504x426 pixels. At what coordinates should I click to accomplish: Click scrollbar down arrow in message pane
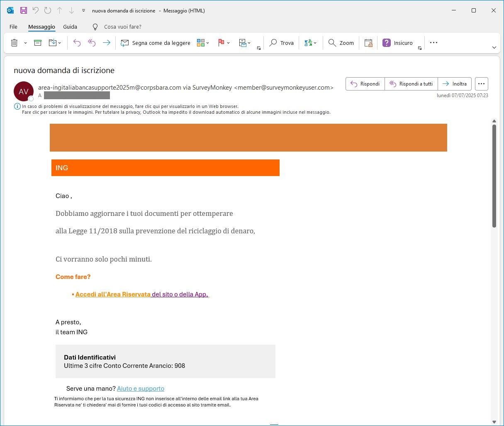tap(494, 422)
